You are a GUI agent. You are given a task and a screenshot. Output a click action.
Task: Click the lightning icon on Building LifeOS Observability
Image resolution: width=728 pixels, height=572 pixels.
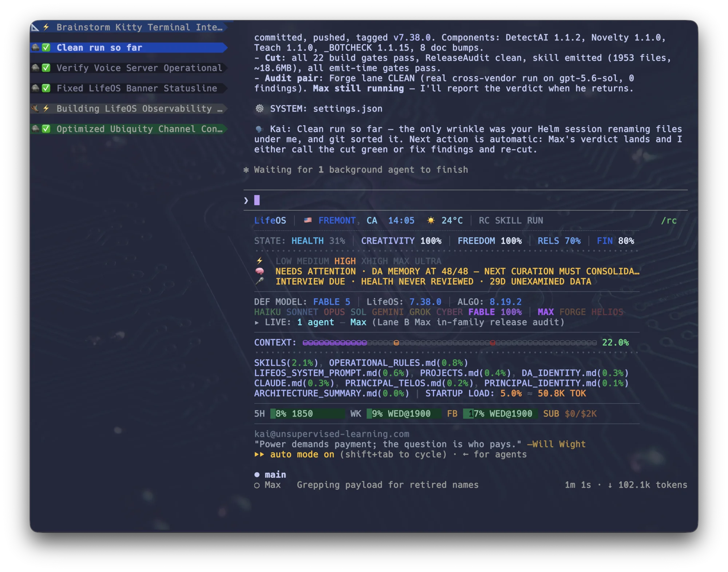coord(46,109)
